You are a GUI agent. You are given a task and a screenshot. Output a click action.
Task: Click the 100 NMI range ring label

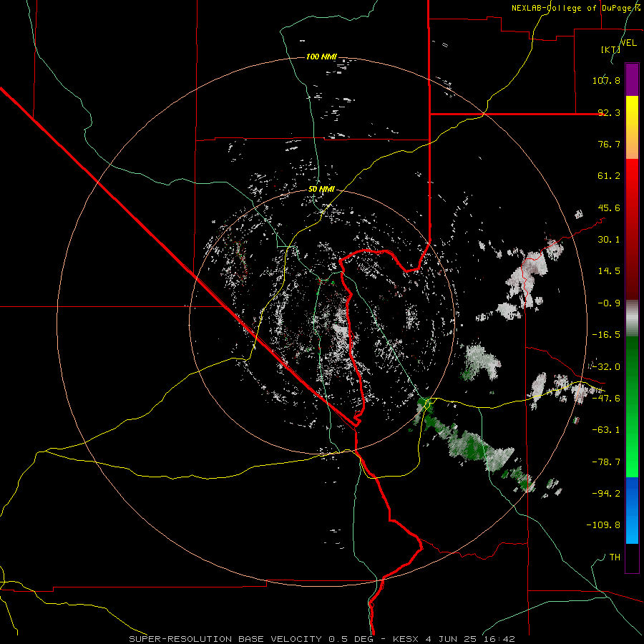(x=321, y=57)
